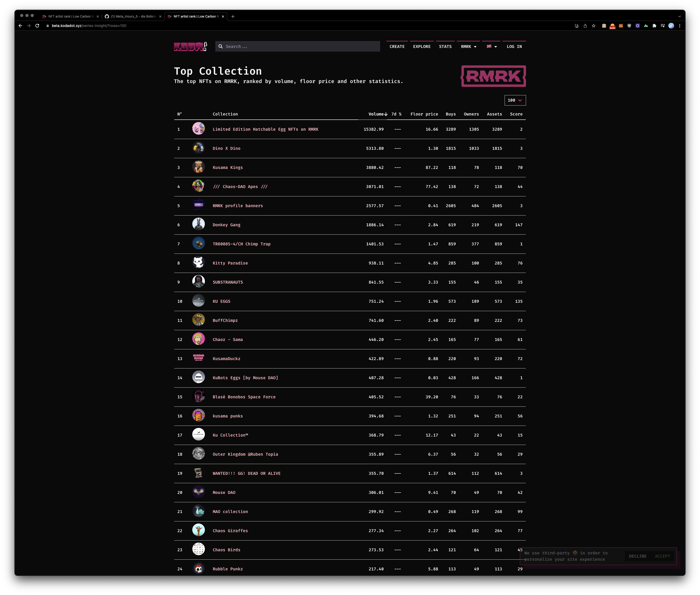
Task: Open the Extensions puzzle piece menu
Action: tap(654, 26)
